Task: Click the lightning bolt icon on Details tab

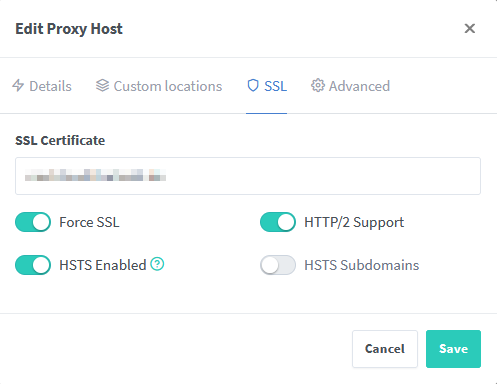Action: coord(18,86)
